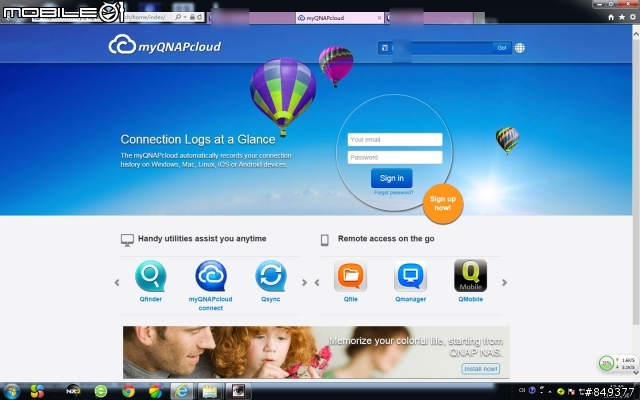Screen dimensions: 640x400
Task: Click the device icon beside header search box
Action: click(x=384, y=48)
